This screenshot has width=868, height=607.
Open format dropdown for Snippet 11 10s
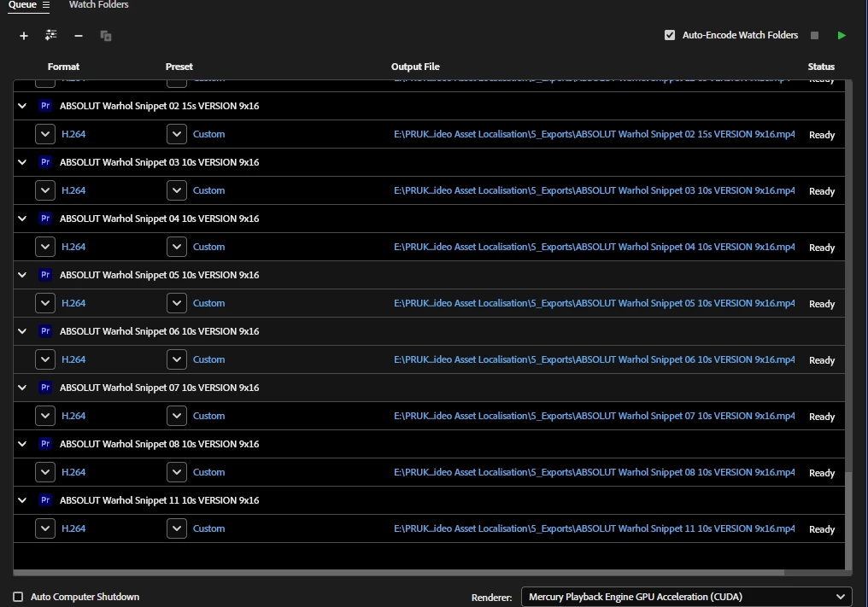tap(44, 528)
